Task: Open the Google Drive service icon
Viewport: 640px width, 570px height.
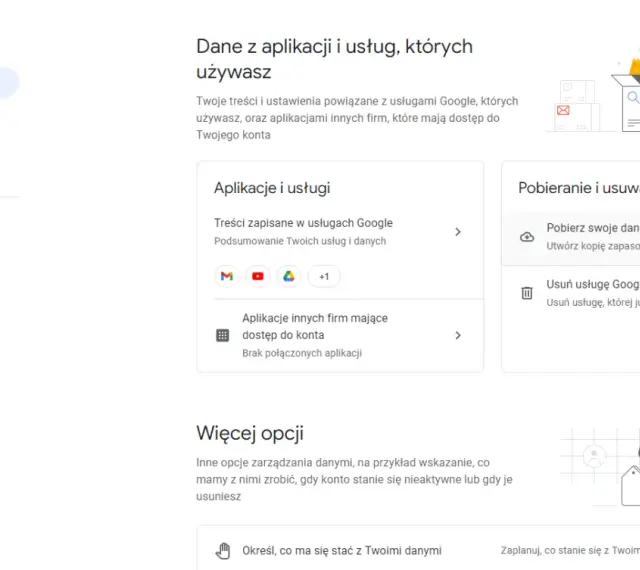Action: [x=289, y=276]
